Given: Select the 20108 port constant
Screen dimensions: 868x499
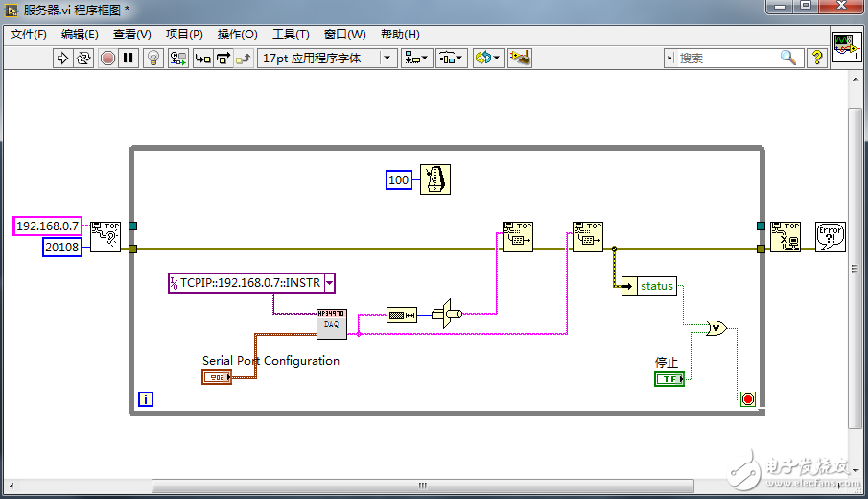Looking at the screenshot, I should point(62,247).
